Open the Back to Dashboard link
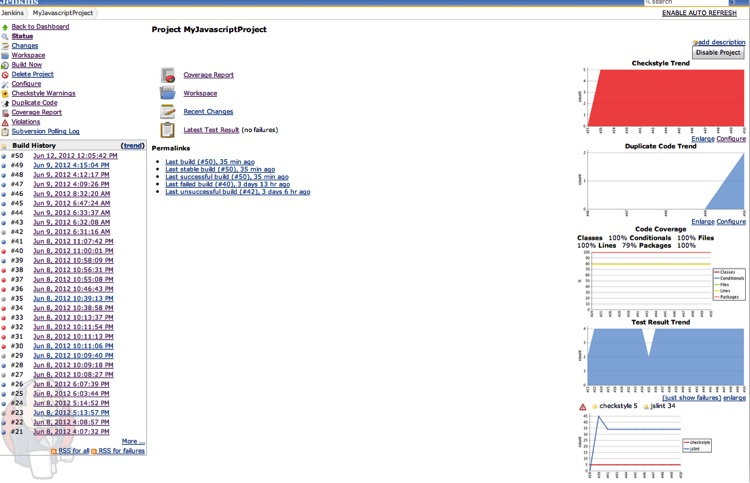The width and height of the screenshot is (750, 483). (x=40, y=27)
